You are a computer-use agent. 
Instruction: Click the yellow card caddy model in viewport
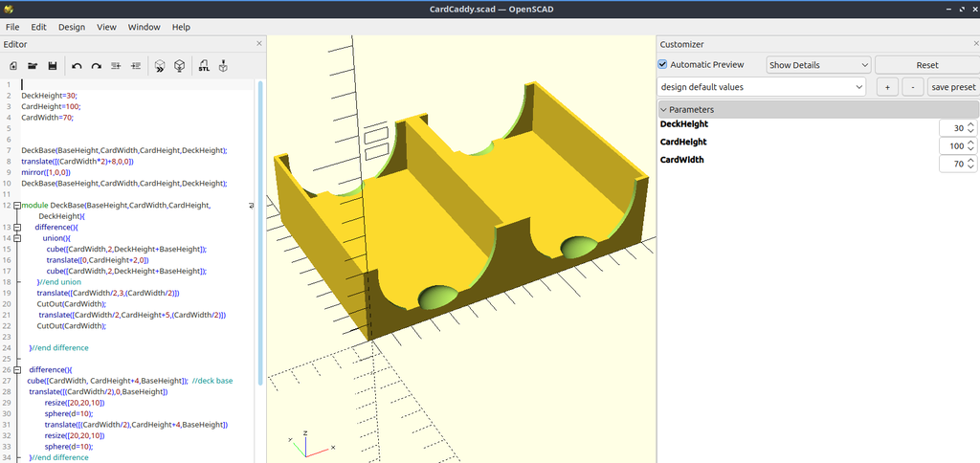tap(459, 212)
